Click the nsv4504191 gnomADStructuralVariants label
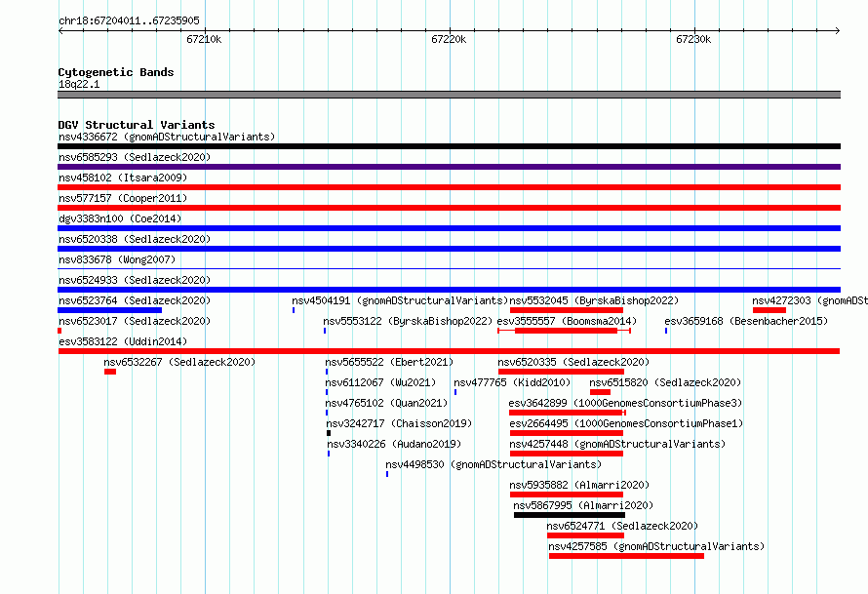 (x=400, y=300)
